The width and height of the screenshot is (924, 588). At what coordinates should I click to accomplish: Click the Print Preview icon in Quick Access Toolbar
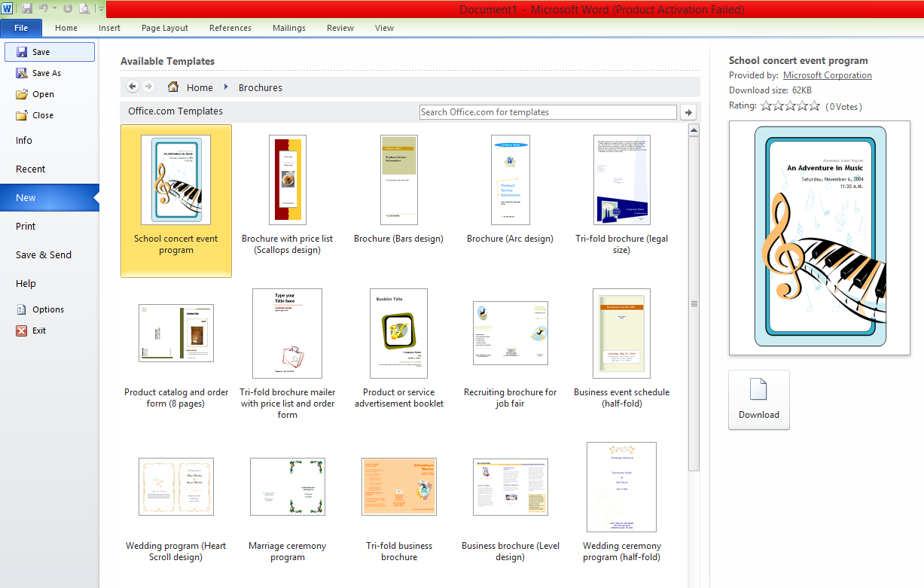click(x=84, y=8)
